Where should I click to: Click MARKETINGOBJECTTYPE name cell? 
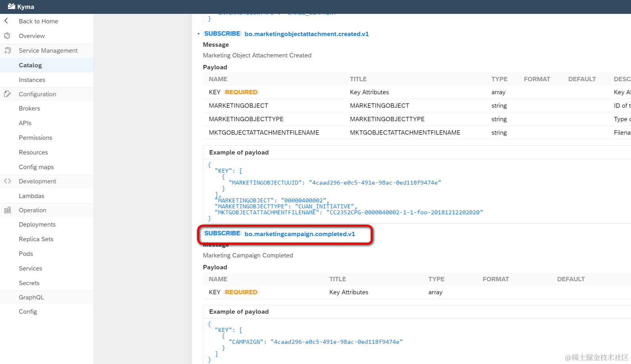[x=246, y=119]
